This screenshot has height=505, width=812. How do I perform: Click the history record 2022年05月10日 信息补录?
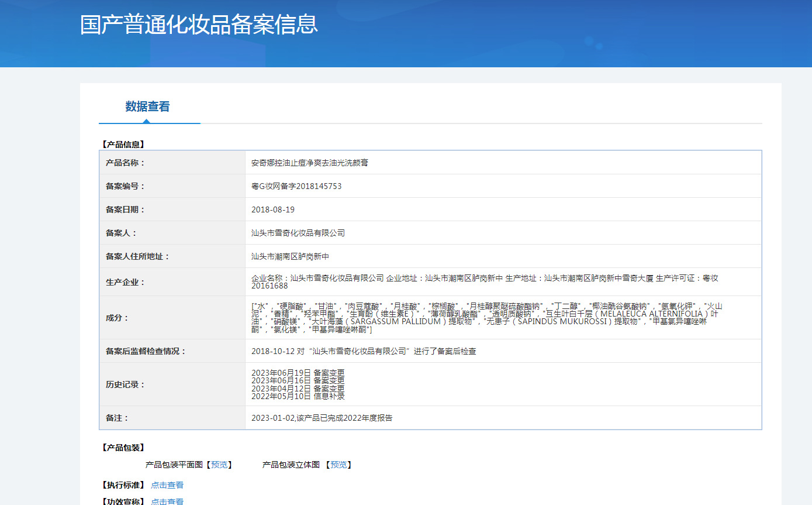[x=298, y=396]
